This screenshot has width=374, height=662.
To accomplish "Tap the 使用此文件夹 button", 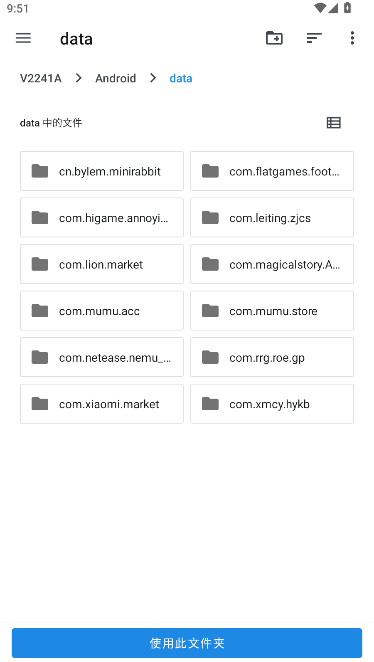I will (x=187, y=643).
